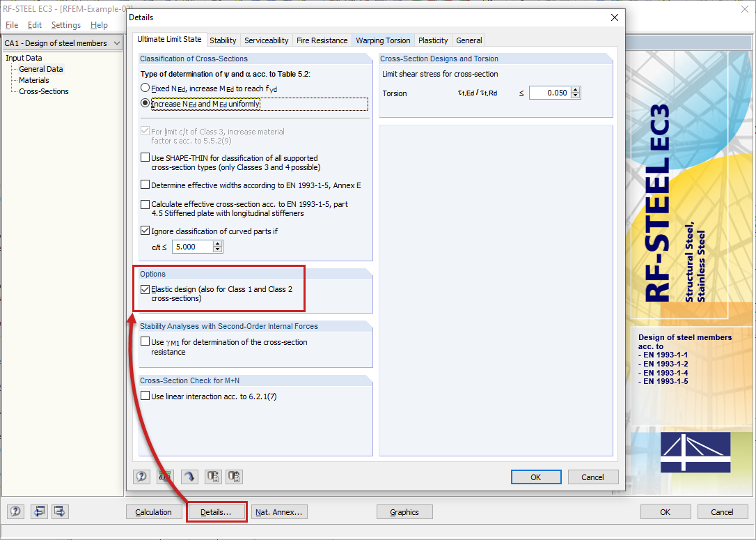
Task: Click the Calculation button
Action: click(154, 512)
